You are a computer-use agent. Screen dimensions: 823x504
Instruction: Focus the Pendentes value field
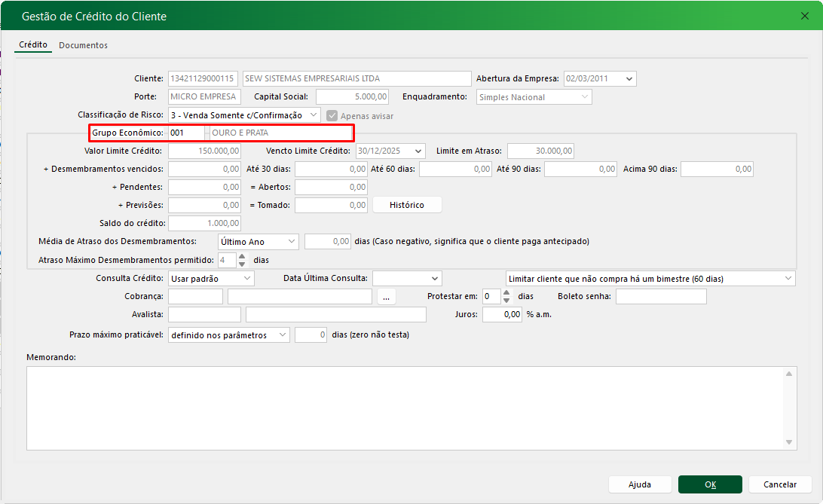click(x=205, y=188)
